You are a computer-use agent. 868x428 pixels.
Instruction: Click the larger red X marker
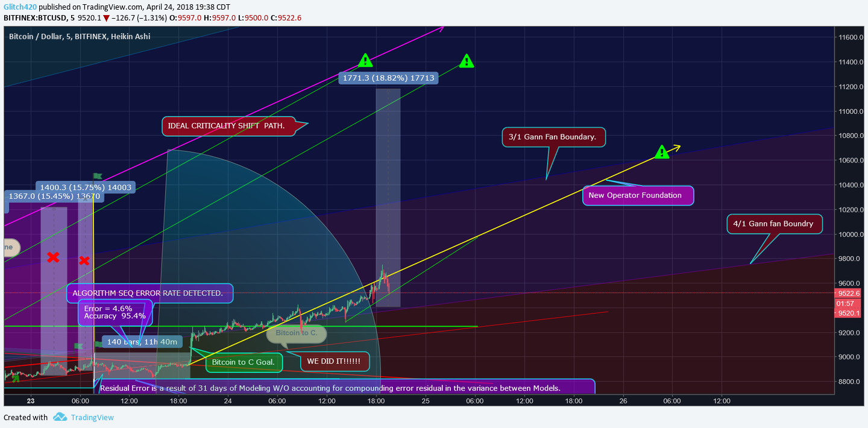pyautogui.click(x=54, y=257)
